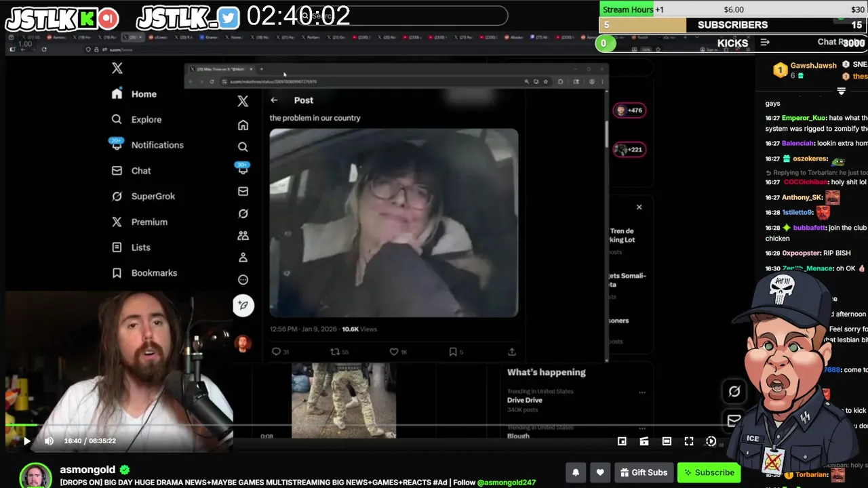Open profile icon in the post window
868x488 pixels.
point(243,258)
